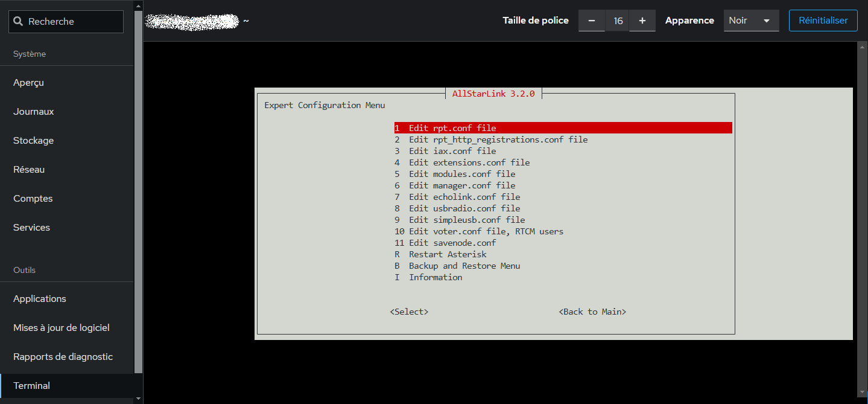Select Edit manager.conf file
The width and height of the screenshot is (868, 404).
455,185
